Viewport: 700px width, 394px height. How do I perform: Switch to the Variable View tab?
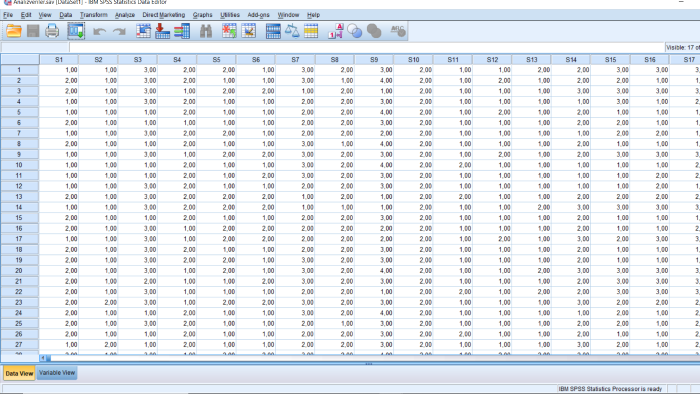point(57,373)
